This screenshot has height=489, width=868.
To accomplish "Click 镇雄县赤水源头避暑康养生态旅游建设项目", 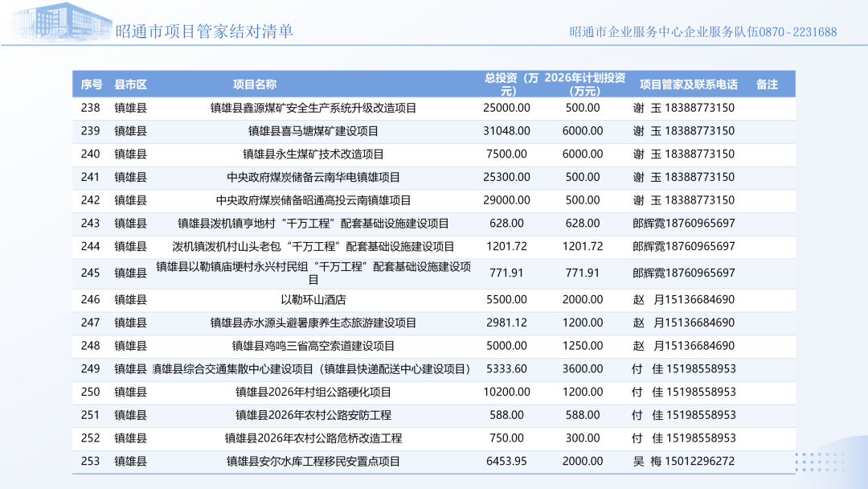I will point(313,323).
